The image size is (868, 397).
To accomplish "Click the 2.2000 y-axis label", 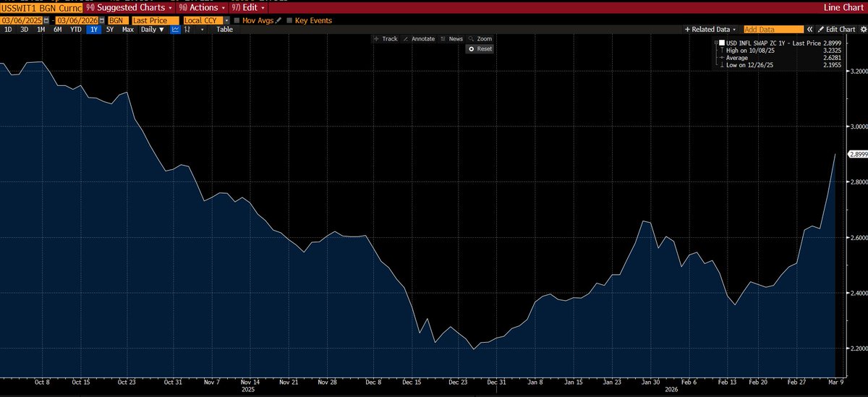I will pyautogui.click(x=859, y=348).
